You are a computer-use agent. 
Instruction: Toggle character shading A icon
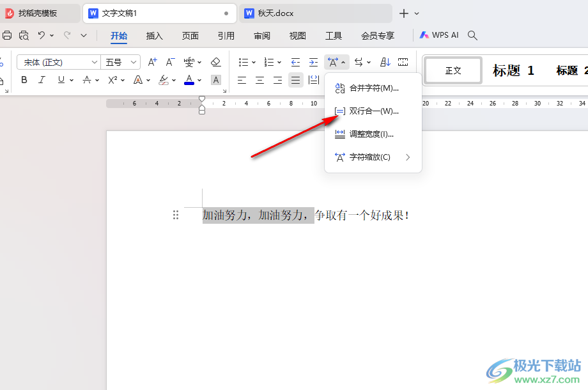(216, 80)
